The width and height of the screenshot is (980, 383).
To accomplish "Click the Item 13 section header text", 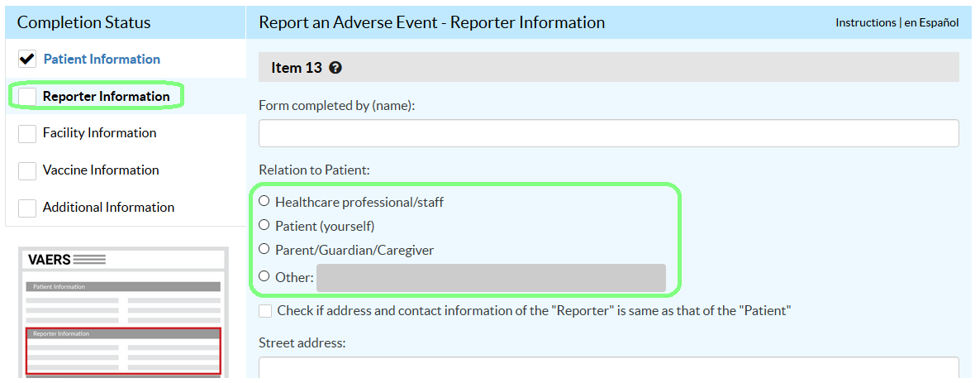I will (297, 68).
